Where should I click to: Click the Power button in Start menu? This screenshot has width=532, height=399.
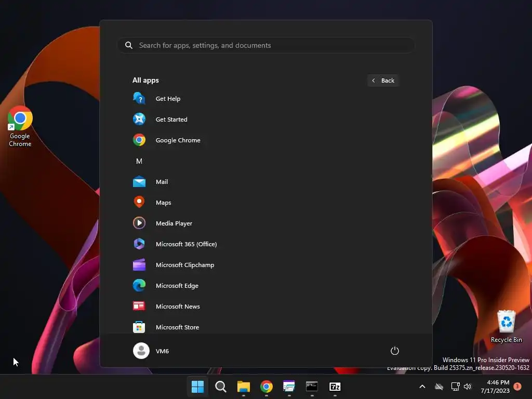point(395,351)
